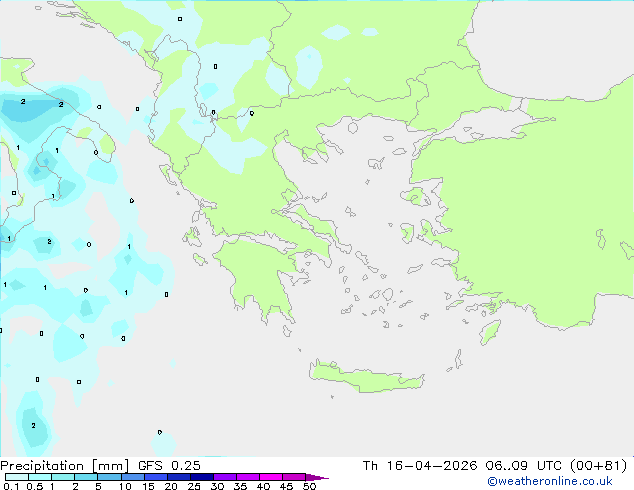Click the 10 legend scale label

pos(125,486)
